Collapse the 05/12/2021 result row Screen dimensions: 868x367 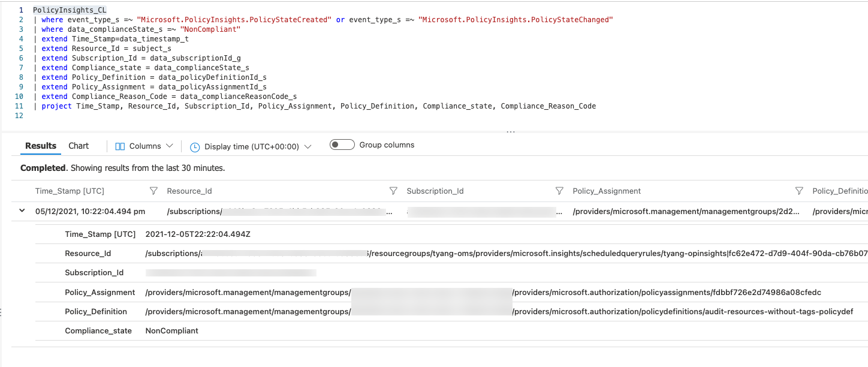point(23,210)
